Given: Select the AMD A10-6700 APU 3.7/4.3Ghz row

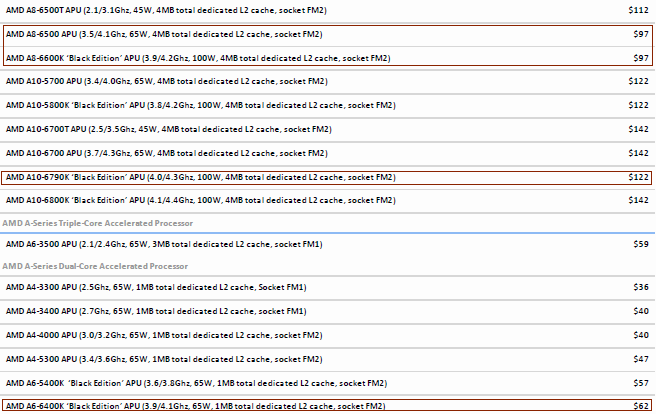Looking at the screenshot, I should click(167, 153).
